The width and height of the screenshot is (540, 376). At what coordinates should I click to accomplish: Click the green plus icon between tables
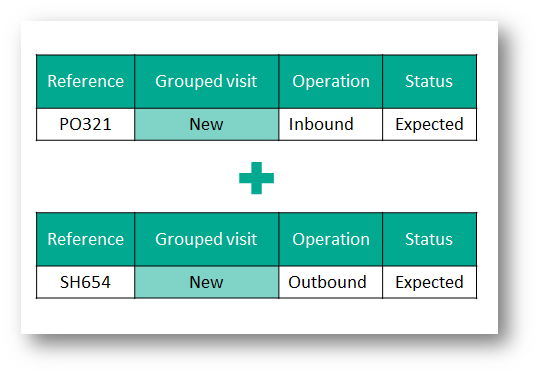256,178
